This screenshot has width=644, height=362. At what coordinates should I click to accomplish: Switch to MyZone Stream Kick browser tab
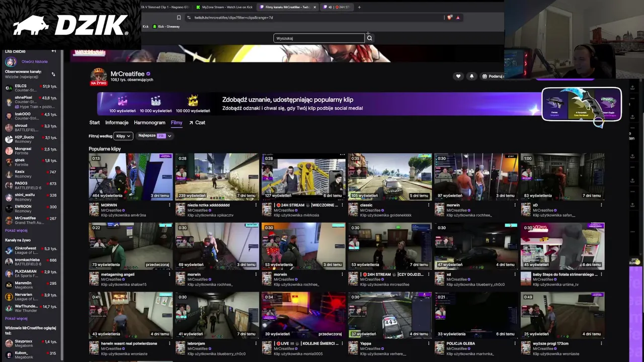pos(224,7)
